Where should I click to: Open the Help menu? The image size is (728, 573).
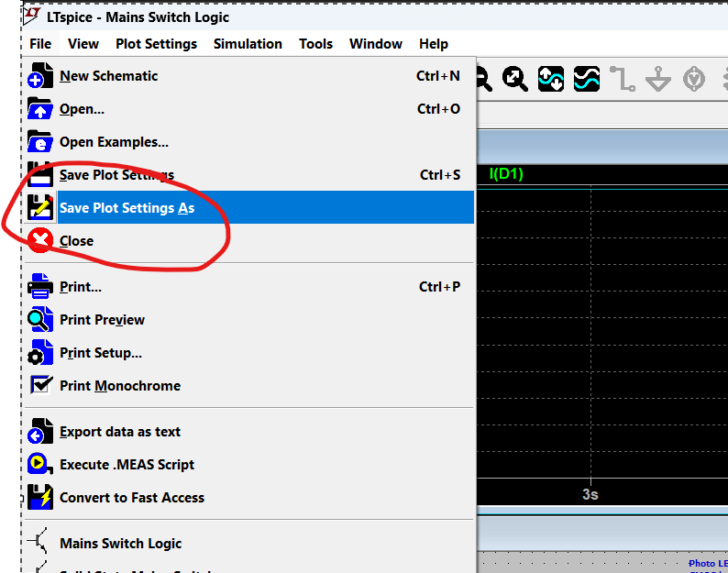[434, 44]
